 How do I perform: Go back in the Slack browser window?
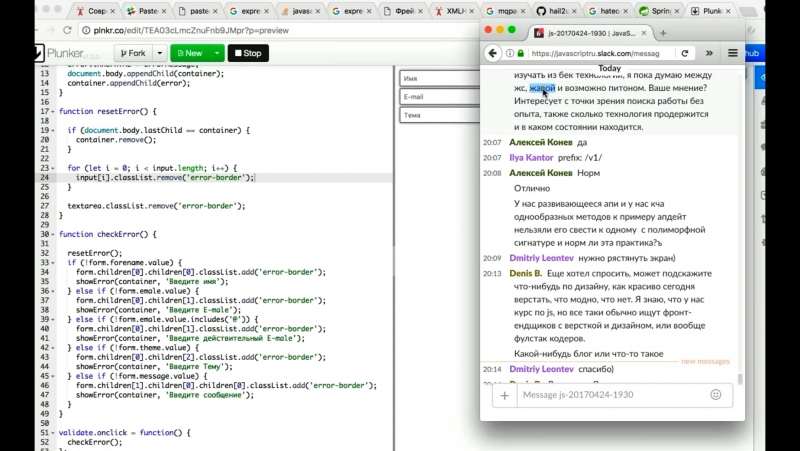click(492, 53)
